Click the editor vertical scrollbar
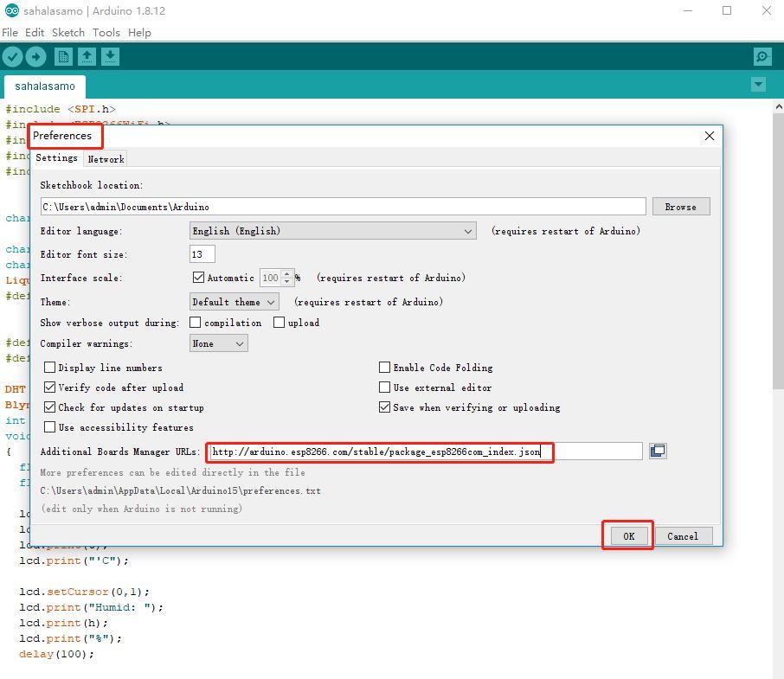 pos(778,250)
